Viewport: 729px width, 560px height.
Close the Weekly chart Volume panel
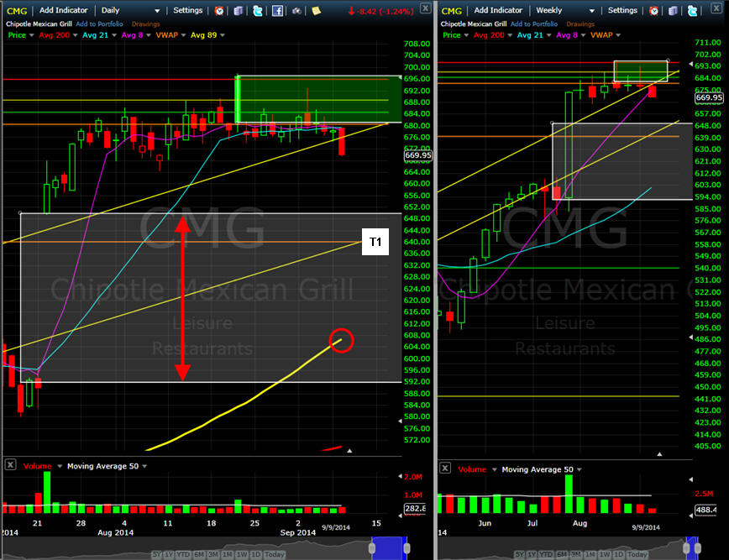445,468
